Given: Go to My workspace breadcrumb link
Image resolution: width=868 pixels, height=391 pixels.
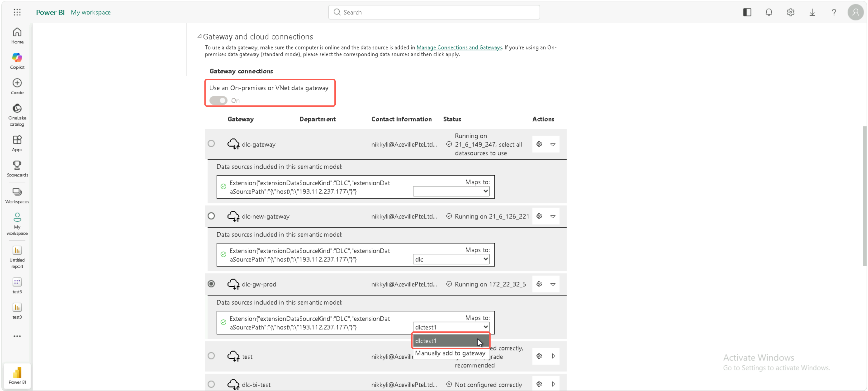Looking at the screenshot, I should point(91,12).
